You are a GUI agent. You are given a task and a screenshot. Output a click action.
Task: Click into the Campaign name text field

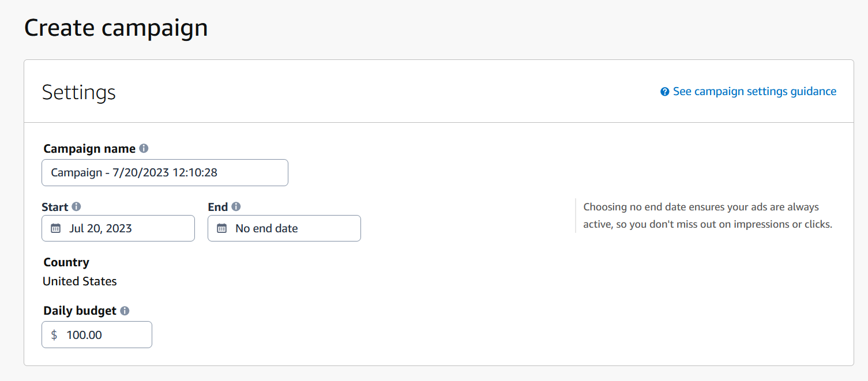coord(164,172)
